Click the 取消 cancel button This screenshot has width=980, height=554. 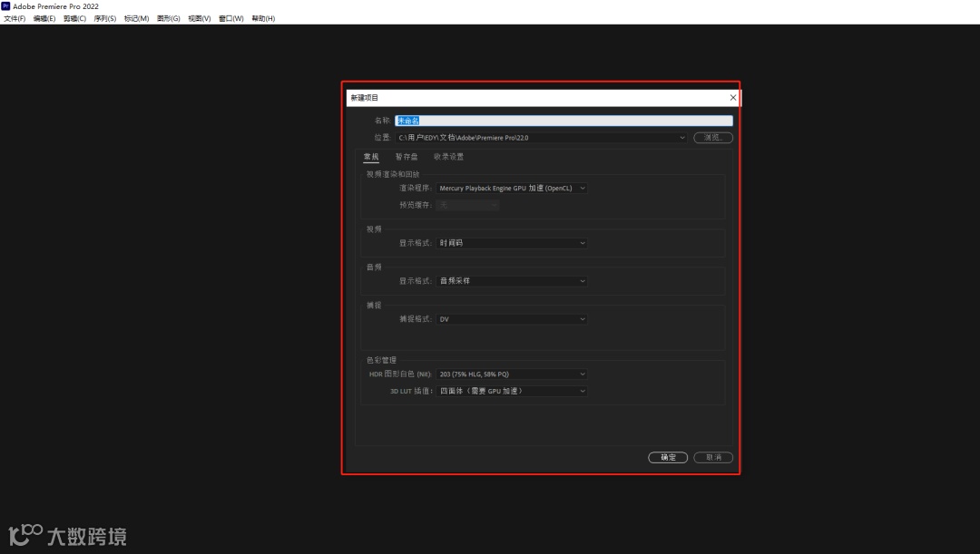713,457
